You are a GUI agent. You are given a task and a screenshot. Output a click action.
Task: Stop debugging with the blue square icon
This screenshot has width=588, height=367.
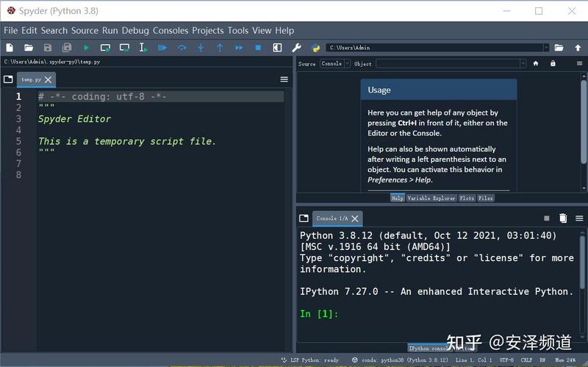[258, 48]
